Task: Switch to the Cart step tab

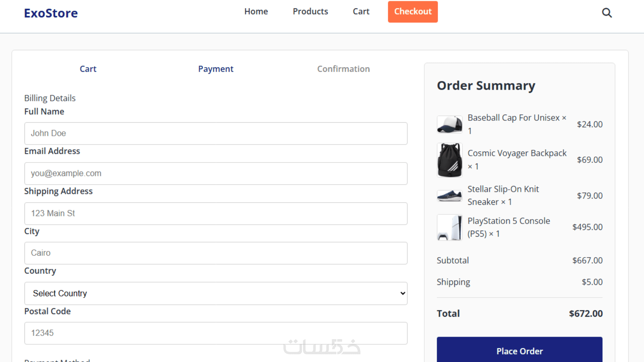Action: pyautogui.click(x=88, y=69)
